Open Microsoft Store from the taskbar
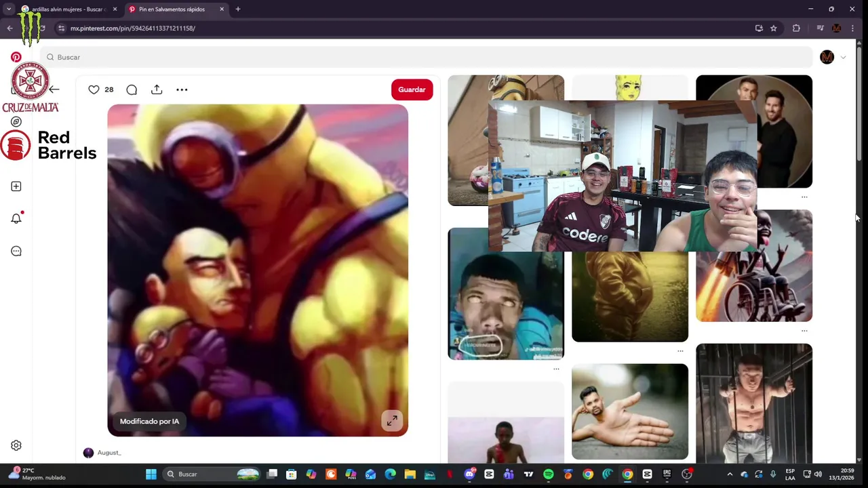 (291, 474)
